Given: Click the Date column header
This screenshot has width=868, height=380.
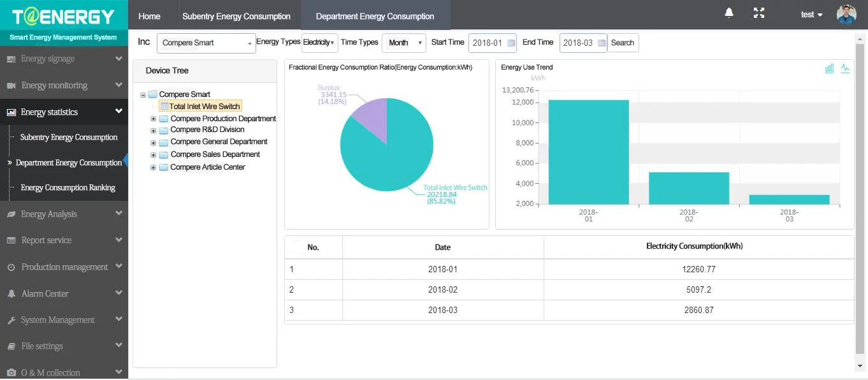Looking at the screenshot, I should 443,247.
